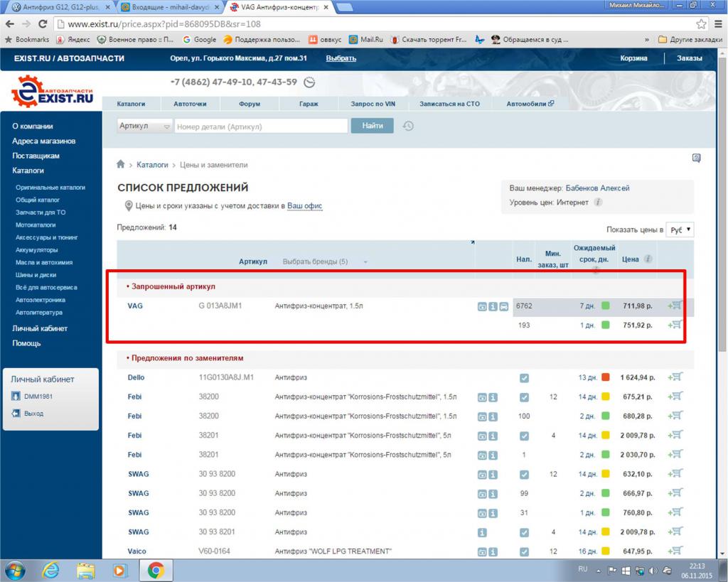
Task: Add the 751,92 р. offer to cart
Action: (675, 325)
